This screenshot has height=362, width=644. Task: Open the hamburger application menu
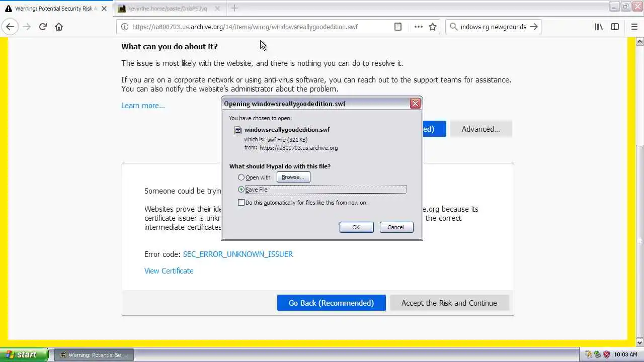[x=634, y=27]
